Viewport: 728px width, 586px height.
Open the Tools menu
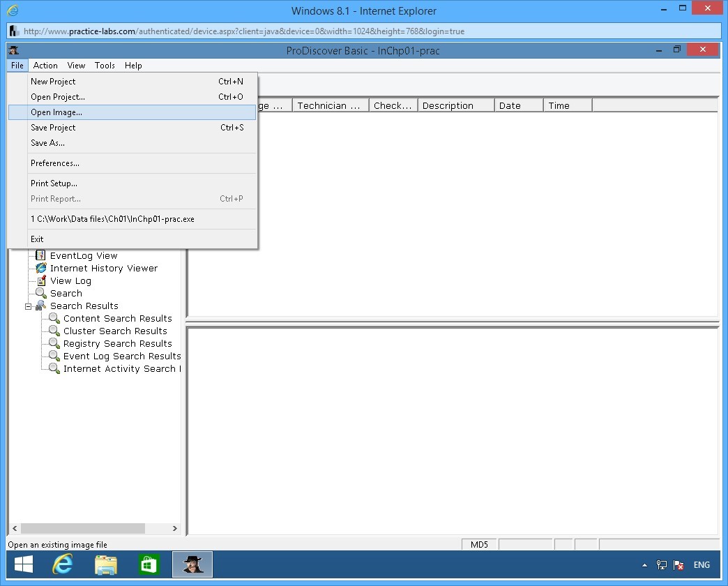(105, 66)
